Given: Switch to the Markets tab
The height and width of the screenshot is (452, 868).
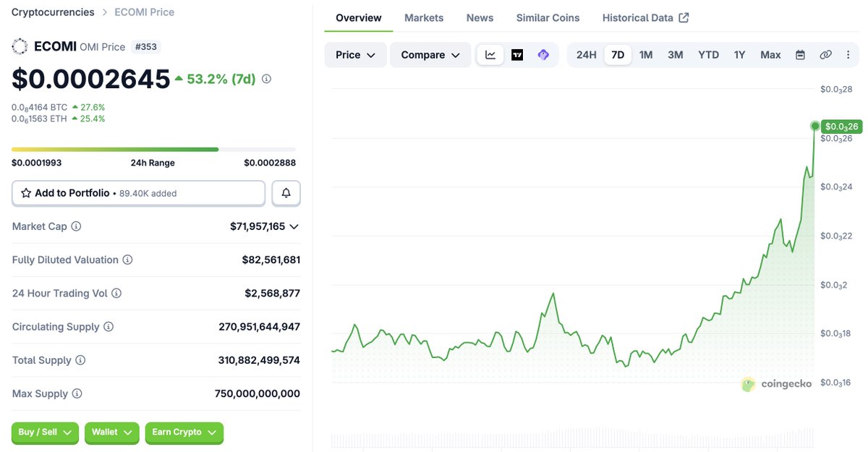Looking at the screenshot, I should pyautogui.click(x=424, y=18).
